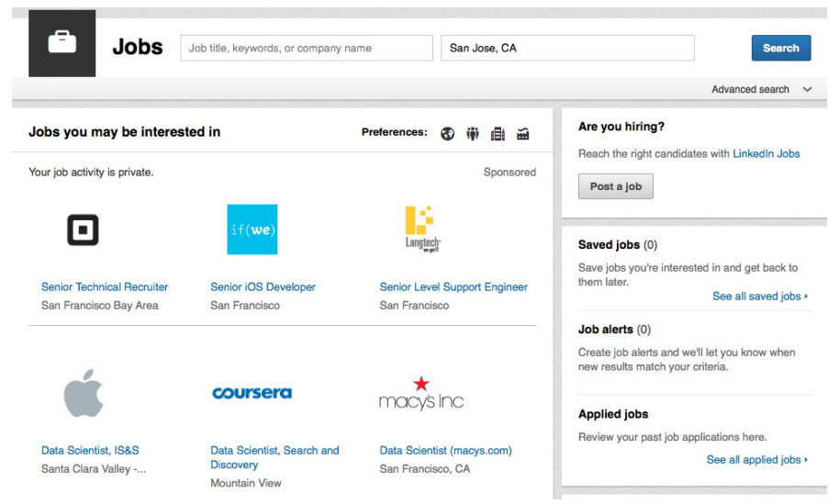
Task: Open the LinkedIn Jobs link
Action: tap(766, 154)
